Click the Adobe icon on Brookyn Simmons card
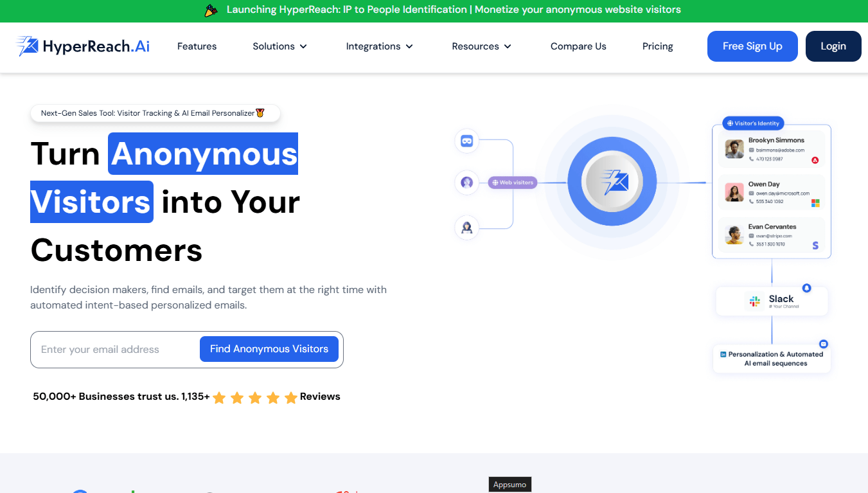868x493 pixels. click(x=815, y=160)
